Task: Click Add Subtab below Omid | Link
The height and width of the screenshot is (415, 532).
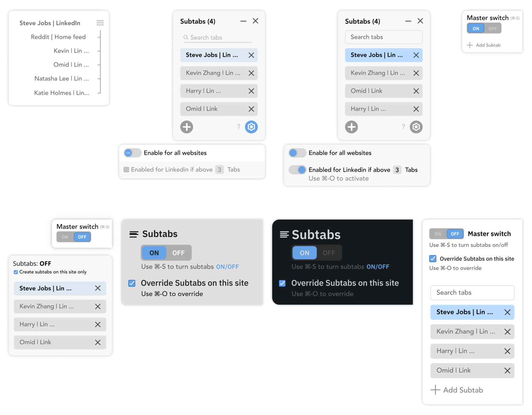Action: [457, 390]
